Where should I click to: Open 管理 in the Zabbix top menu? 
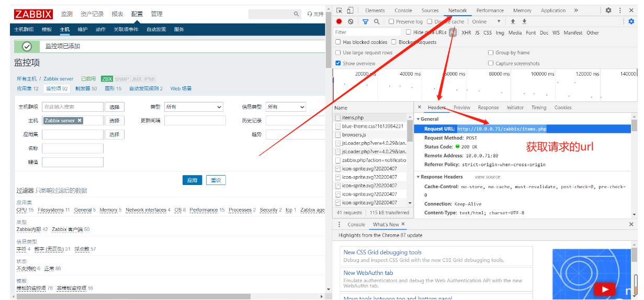[x=156, y=14]
